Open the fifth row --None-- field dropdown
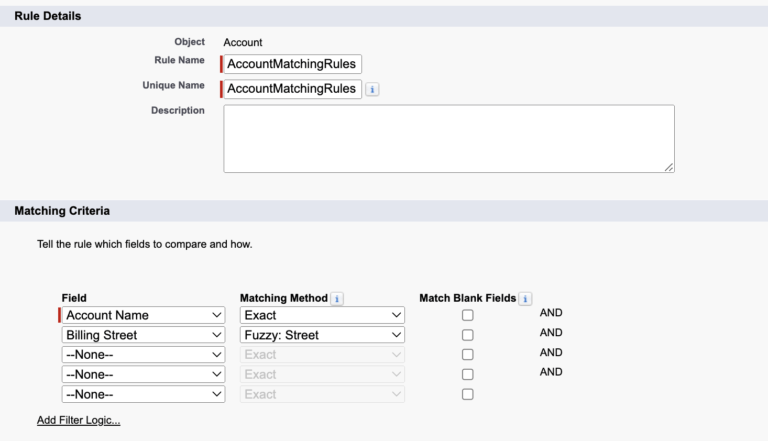 click(x=143, y=394)
